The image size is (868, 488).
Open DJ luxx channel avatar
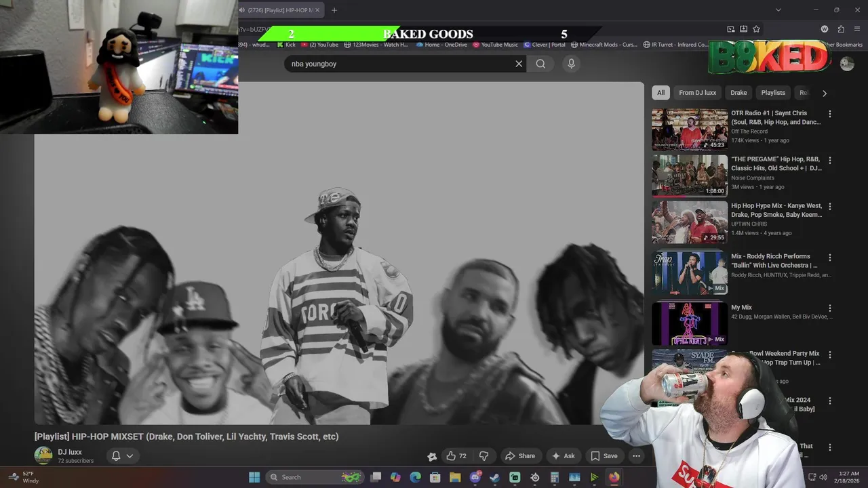43,455
